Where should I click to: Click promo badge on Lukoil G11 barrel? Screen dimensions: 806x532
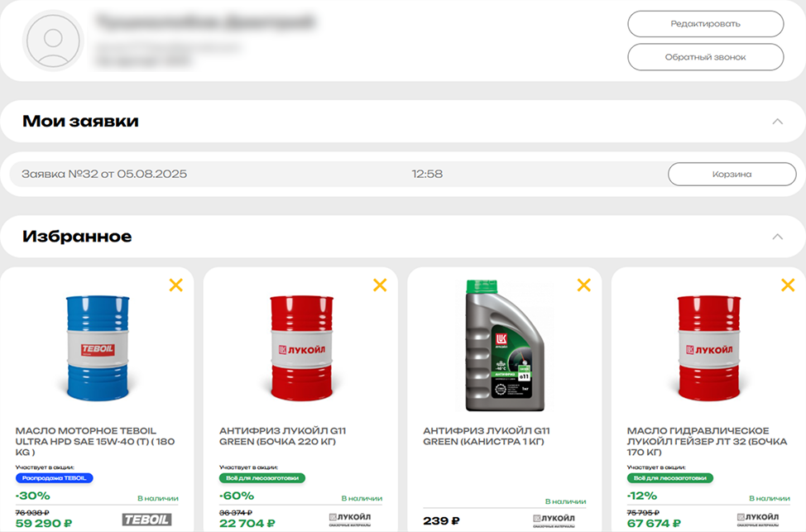click(261, 478)
